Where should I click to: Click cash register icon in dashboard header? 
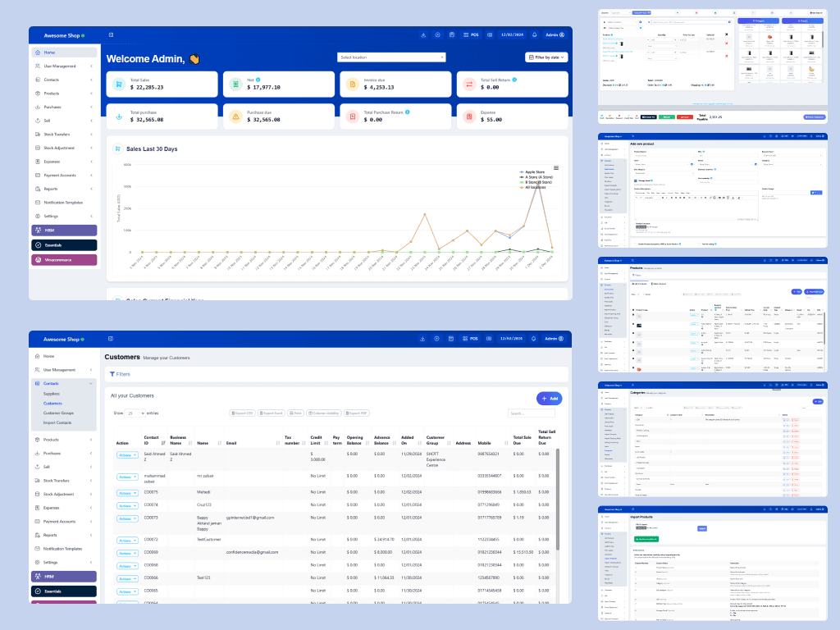coord(490,34)
